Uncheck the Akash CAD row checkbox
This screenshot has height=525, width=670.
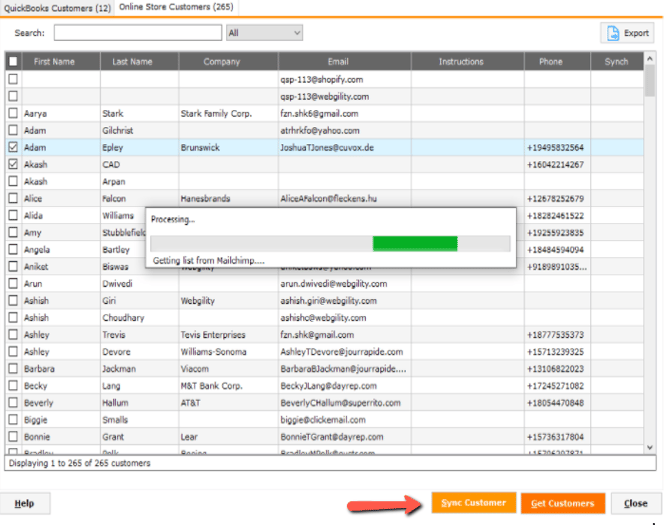pos(12,164)
